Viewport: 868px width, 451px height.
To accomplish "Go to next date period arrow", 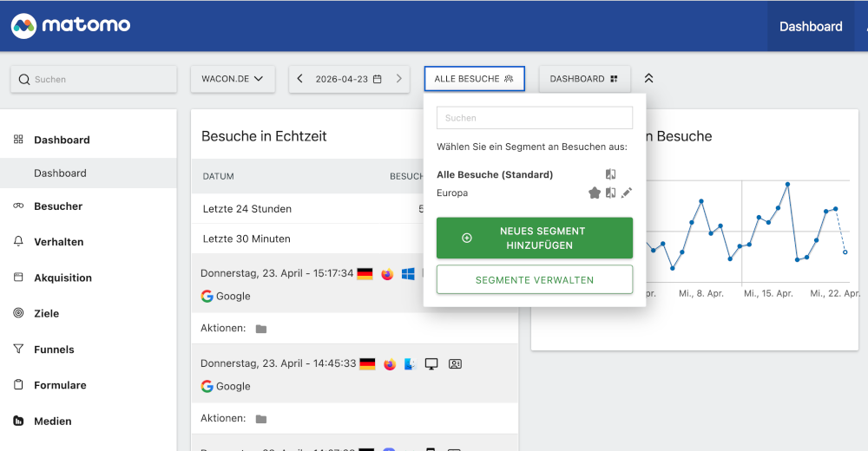I will click(x=398, y=79).
